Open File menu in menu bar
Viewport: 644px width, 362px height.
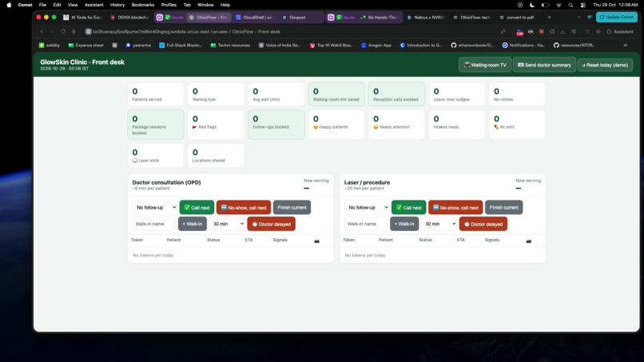[42, 5]
